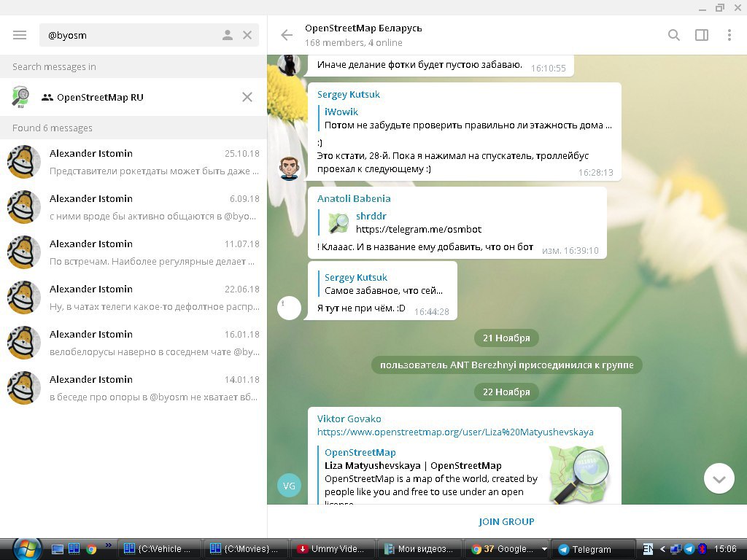Click avatar of the 25.10.18 message

(x=24, y=162)
